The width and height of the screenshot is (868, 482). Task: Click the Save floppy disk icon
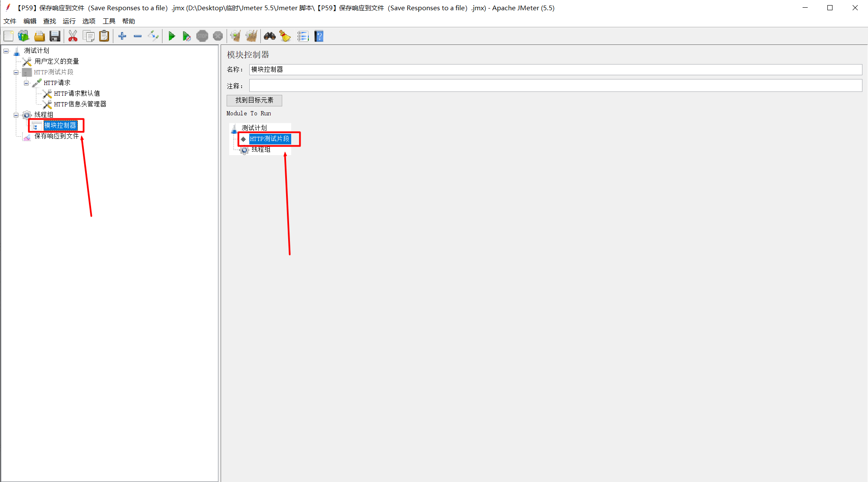click(x=55, y=36)
